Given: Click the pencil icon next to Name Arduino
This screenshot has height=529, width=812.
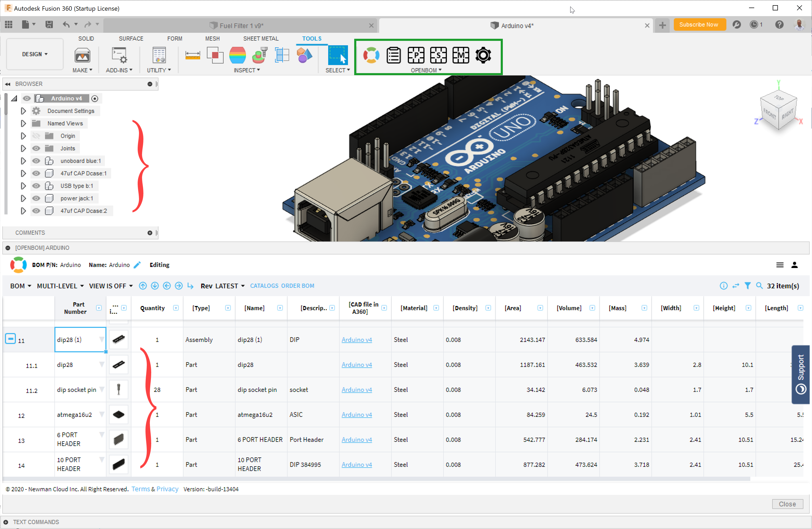Looking at the screenshot, I should [x=137, y=265].
